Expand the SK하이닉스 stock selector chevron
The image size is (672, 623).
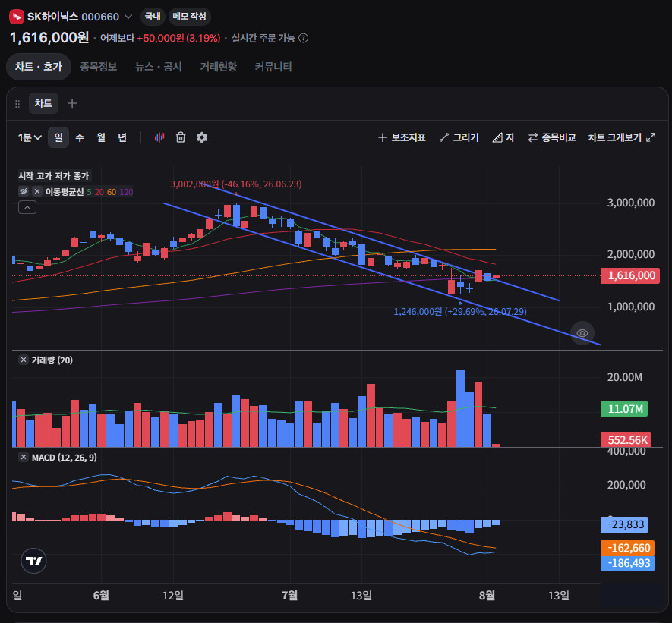[128, 17]
